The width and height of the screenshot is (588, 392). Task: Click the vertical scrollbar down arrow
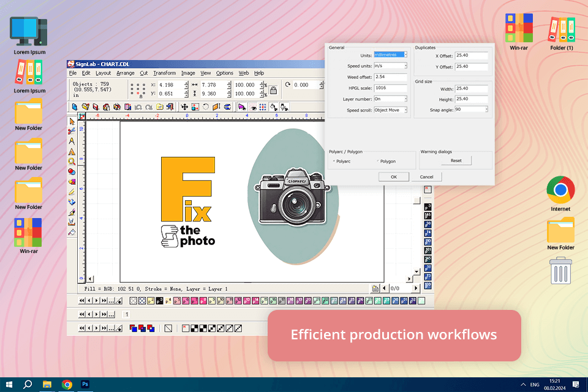[417, 271]
